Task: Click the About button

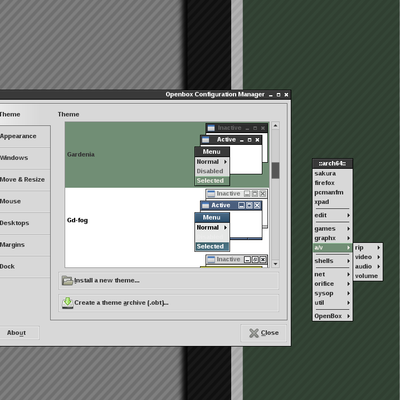Action: coord(20,333)
